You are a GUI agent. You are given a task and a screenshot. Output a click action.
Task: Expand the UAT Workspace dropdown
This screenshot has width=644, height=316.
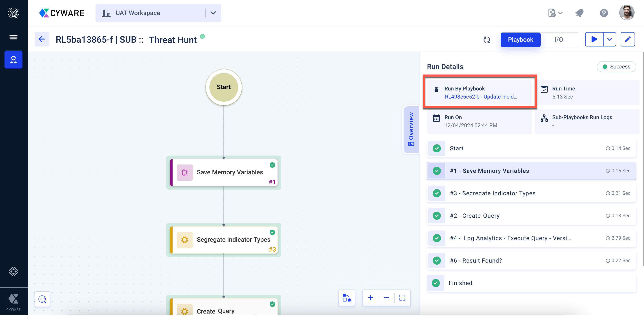pos(213,13)
